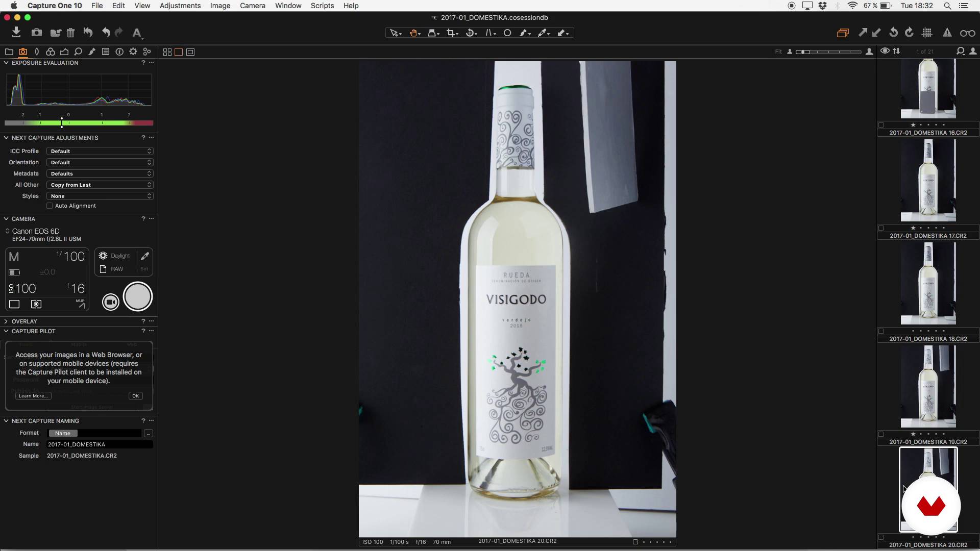Expand the Overlay panel
The image size is (980, 551).
tap(6, 321)
